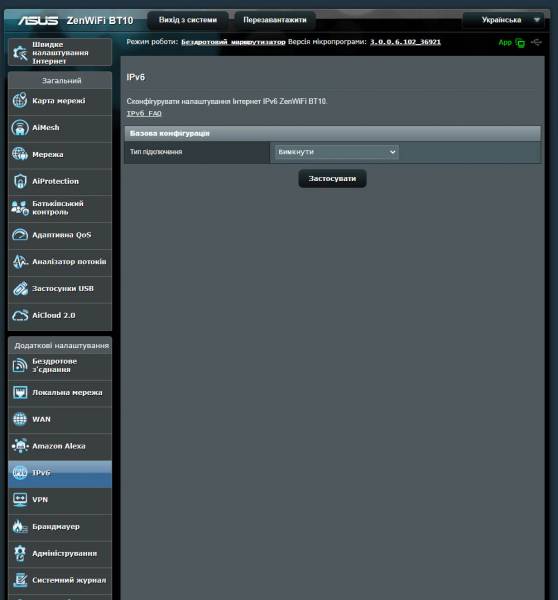Open Карта мережі menu item
This screenshot has height=600, width=558.
60,101
